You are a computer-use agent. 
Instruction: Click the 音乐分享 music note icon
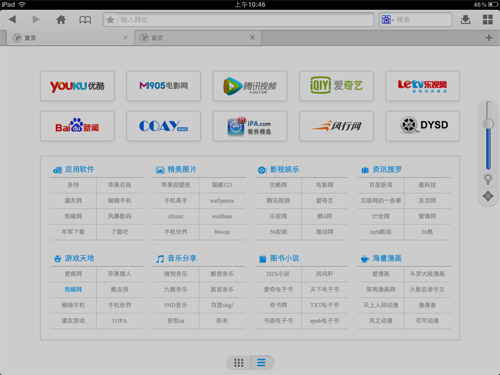pyautogui.click(x=160, y=259)
